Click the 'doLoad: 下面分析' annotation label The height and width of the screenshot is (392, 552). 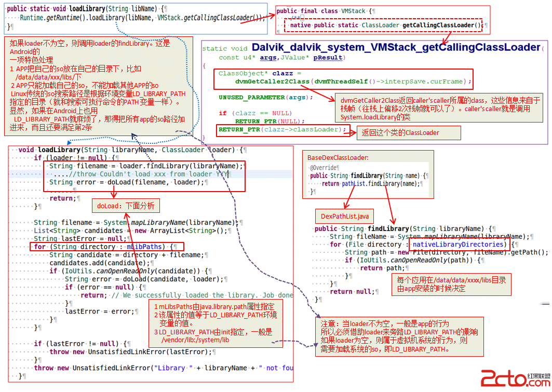point(126,206)
